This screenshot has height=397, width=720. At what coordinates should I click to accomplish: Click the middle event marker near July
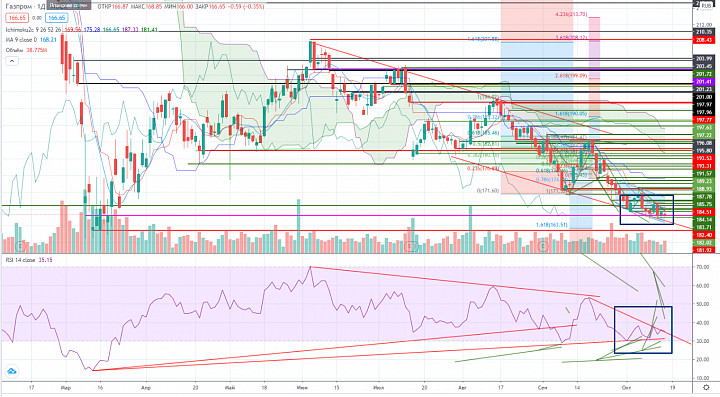411,246
